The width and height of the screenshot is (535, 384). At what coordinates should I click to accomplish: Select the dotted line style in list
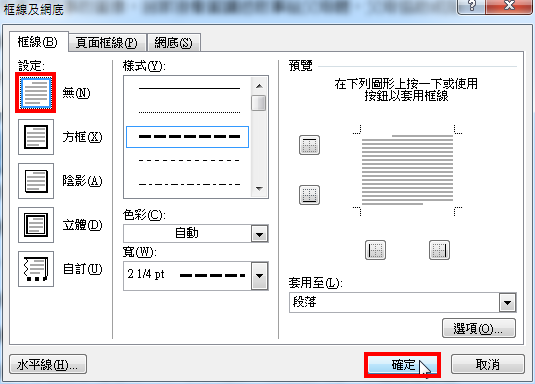point(189,112)
